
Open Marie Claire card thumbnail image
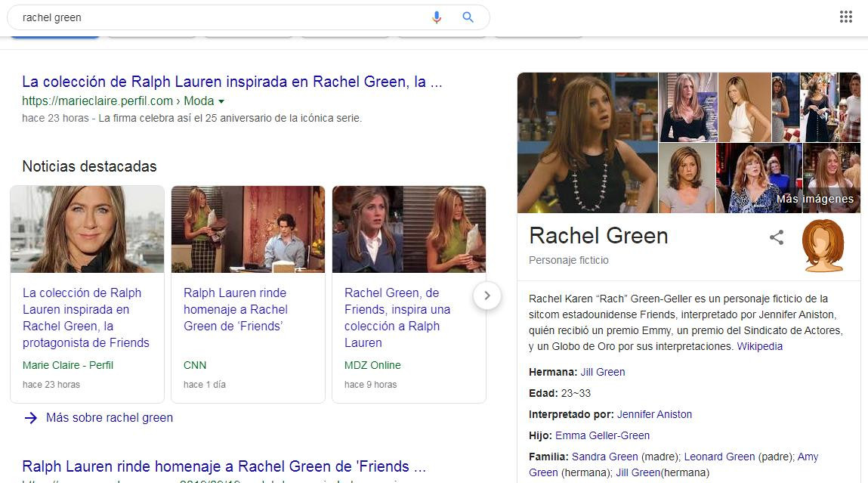88,229
